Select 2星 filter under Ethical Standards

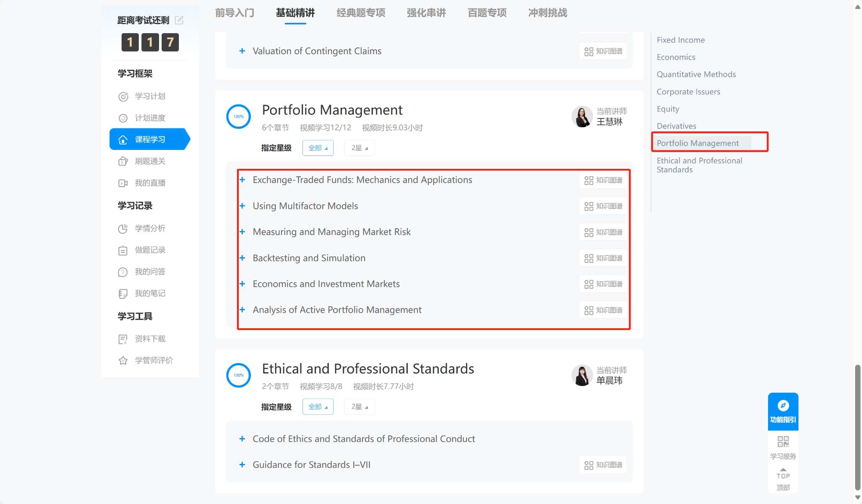pos(359,407)
